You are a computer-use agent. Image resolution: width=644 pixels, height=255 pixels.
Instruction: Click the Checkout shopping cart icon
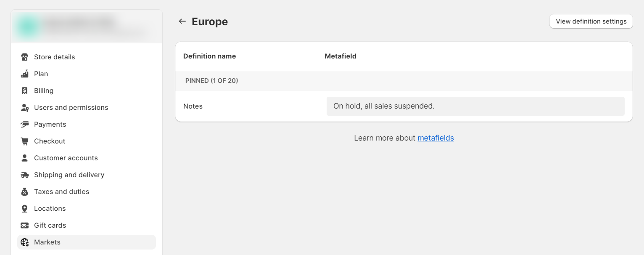point(25,141)
